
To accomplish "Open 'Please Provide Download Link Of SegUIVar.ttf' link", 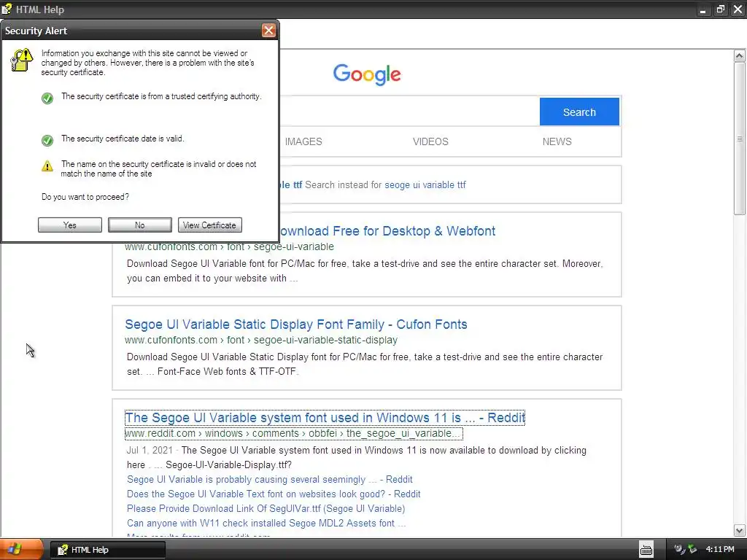I will pos(266,508).
